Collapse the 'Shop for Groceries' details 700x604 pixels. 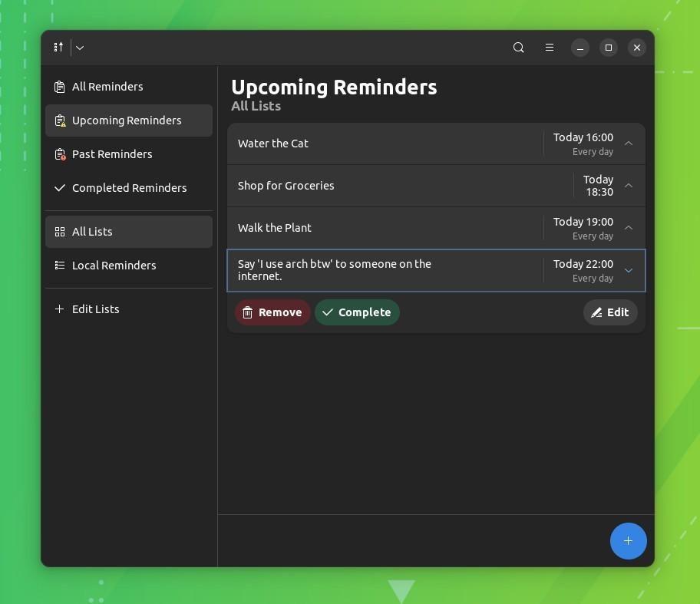pos(628,186)
